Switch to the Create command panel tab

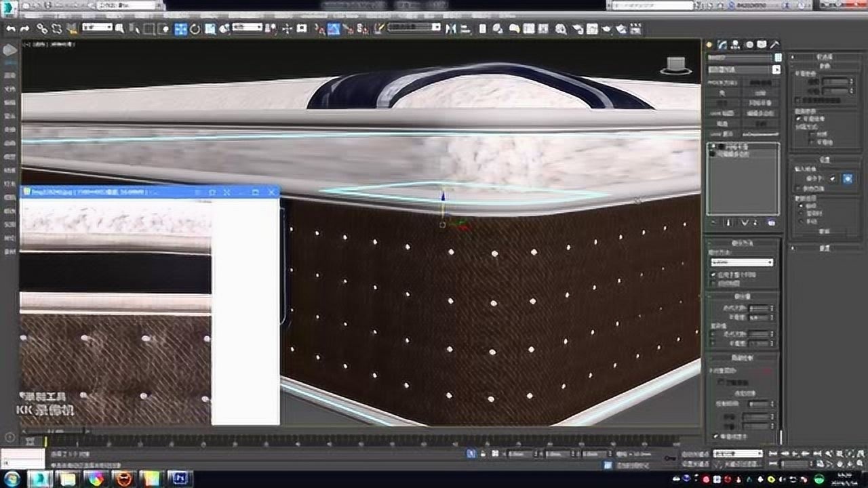coord(709,44)
